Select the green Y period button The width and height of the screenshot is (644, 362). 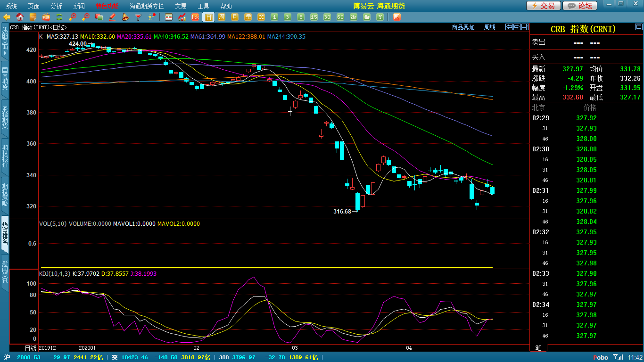[x=380, y=17]
